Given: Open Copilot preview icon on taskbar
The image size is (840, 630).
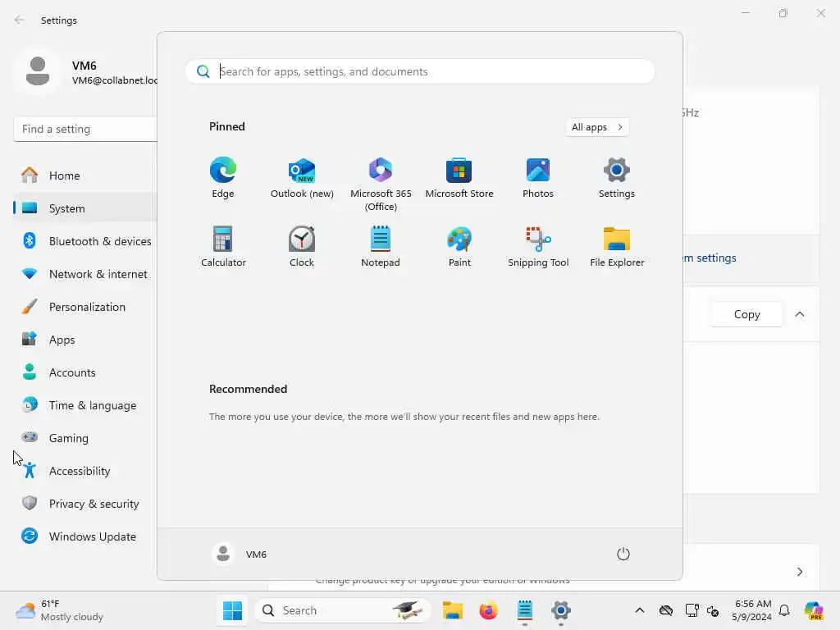Looking at the screenshot, I should click(814, 610).
